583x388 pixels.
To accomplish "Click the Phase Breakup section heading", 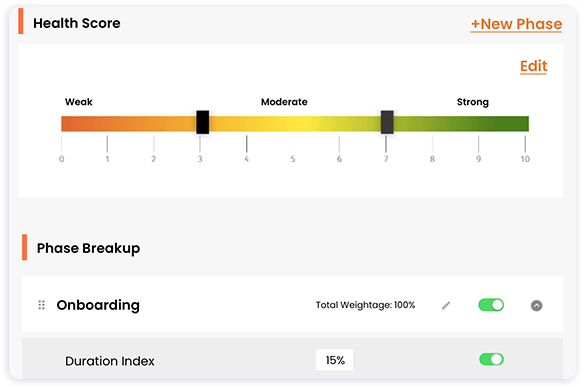I will coord(88,248).
